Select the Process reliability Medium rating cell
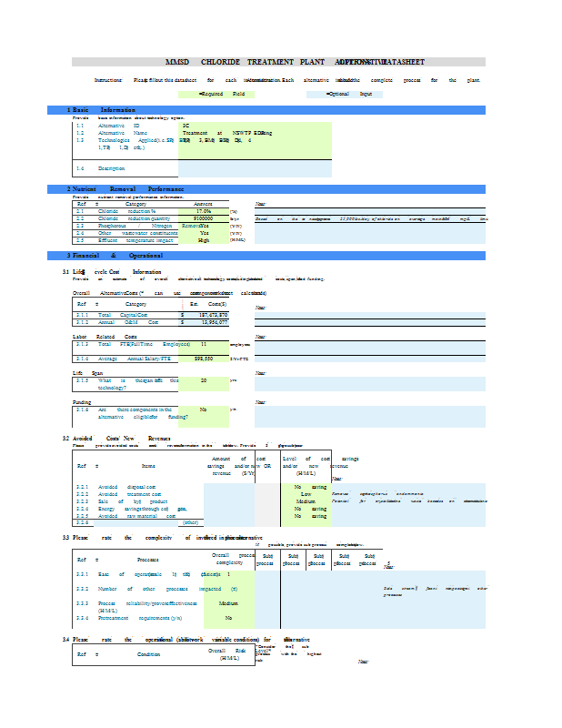Image resolution: width=562 pixels, height=728 pixels. point(228,603)
